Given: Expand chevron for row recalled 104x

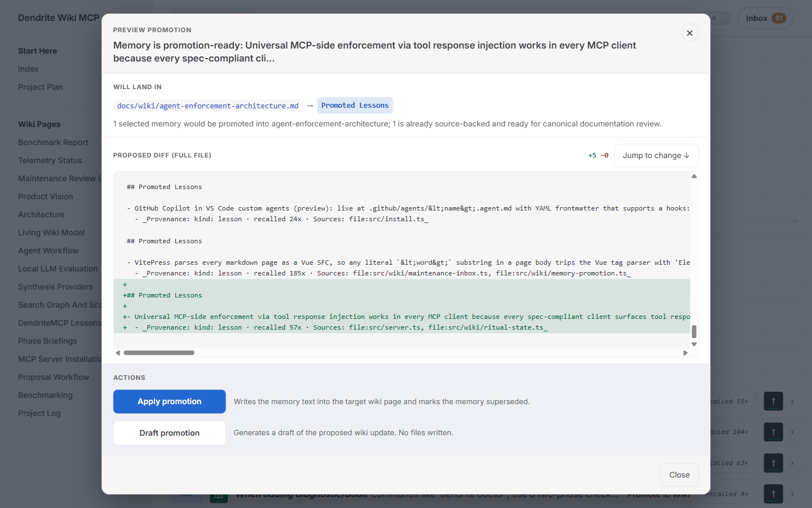Looking at the screenshot, I should coord(792,432).
